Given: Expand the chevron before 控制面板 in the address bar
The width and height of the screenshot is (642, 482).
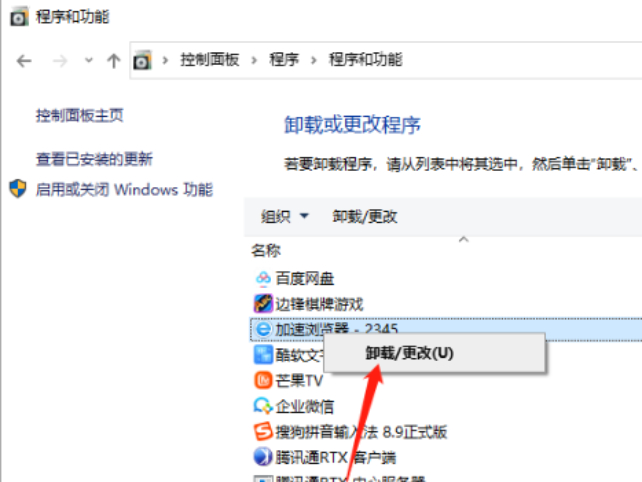Looking at the screenshot, I should pos(165,60).
